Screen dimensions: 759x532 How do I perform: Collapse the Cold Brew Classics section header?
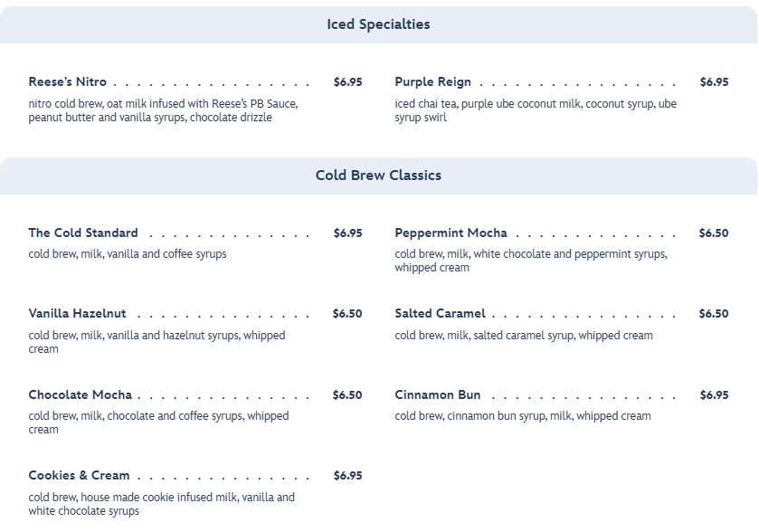click(378, 176)
